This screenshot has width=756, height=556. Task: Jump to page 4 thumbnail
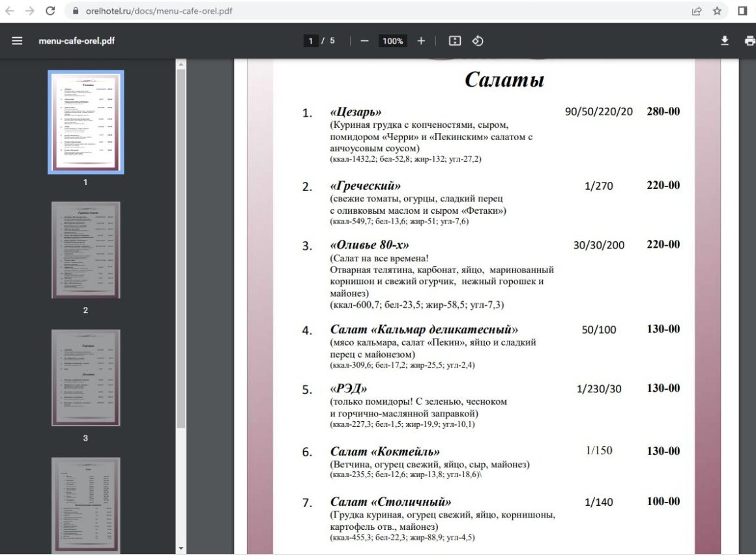coord(85,502)
